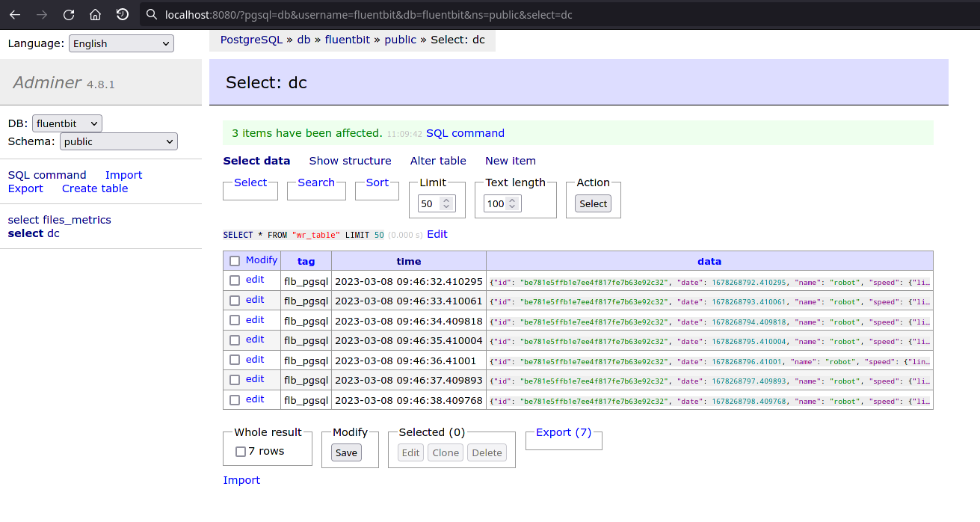Open the browser home icon
This screenshot has height=522, width=980.
(95, 14)
